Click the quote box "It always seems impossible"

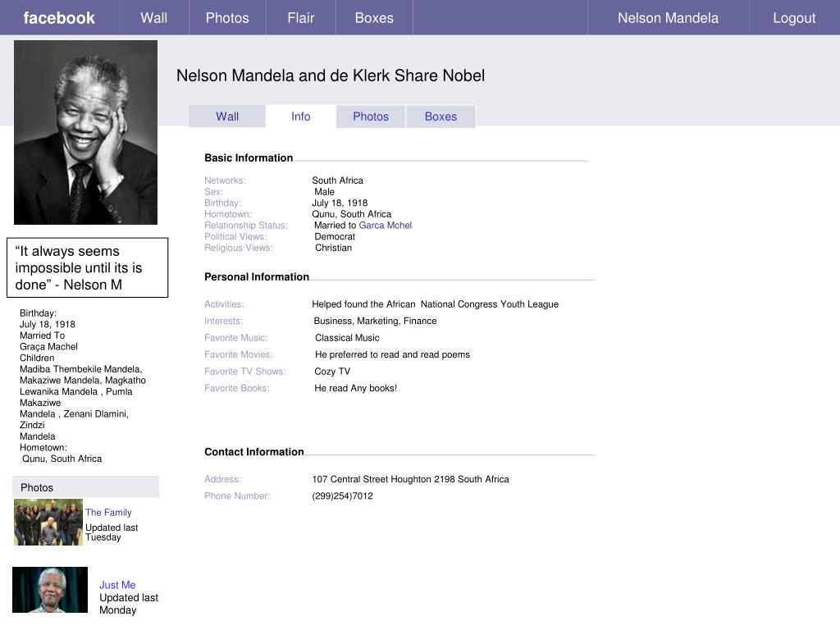coord(87,268)
